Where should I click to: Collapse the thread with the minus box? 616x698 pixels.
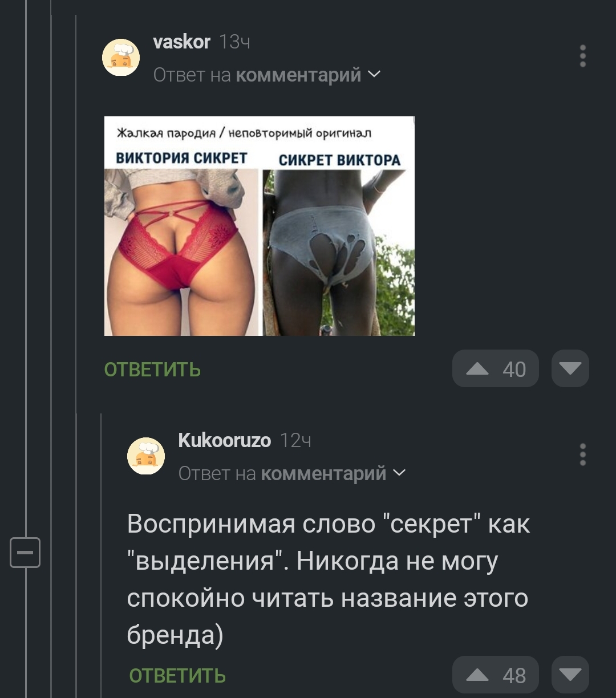[25, 552]
